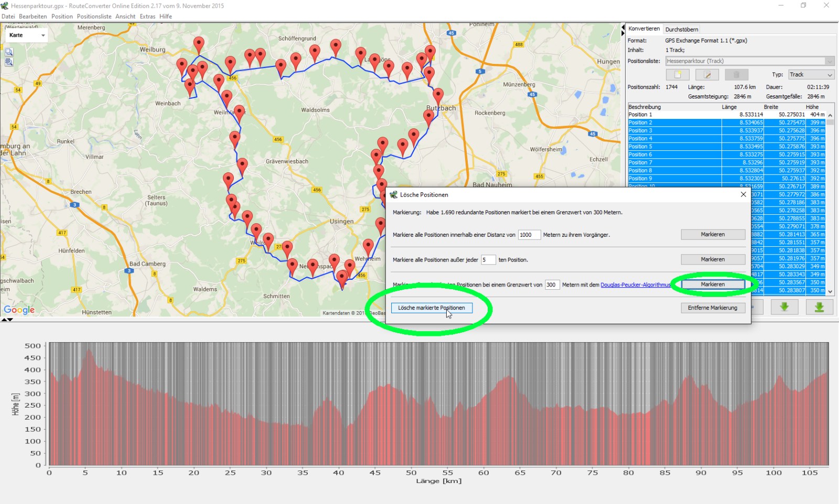Click the total length value 107.6 km
Screen dimensions: 839x504
[x=745, y=87]
